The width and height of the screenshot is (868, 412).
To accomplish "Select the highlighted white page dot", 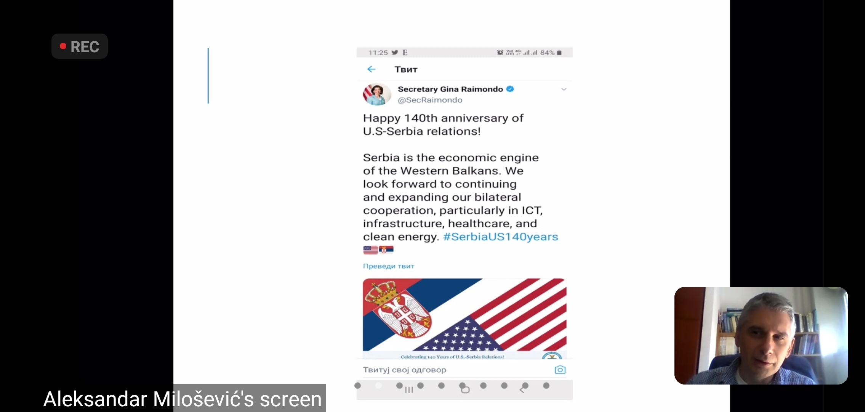I will click(378, 386).
